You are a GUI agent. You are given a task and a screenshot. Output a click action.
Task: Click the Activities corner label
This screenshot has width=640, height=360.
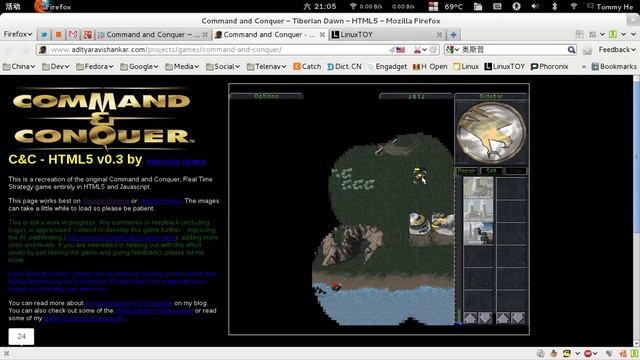(13, 6)
